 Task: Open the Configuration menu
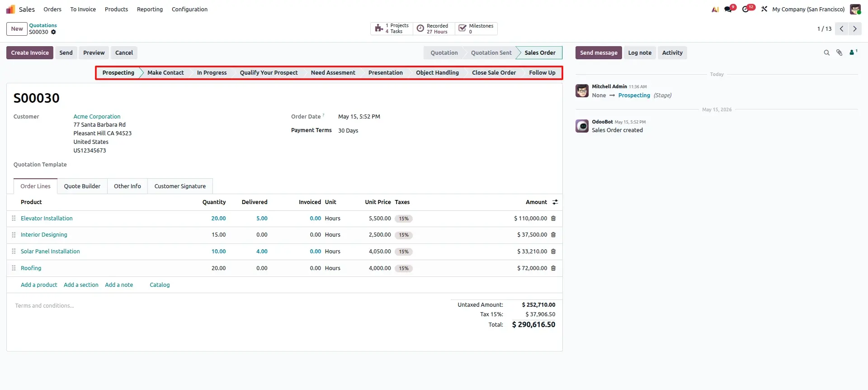click(x=189, y=9)
